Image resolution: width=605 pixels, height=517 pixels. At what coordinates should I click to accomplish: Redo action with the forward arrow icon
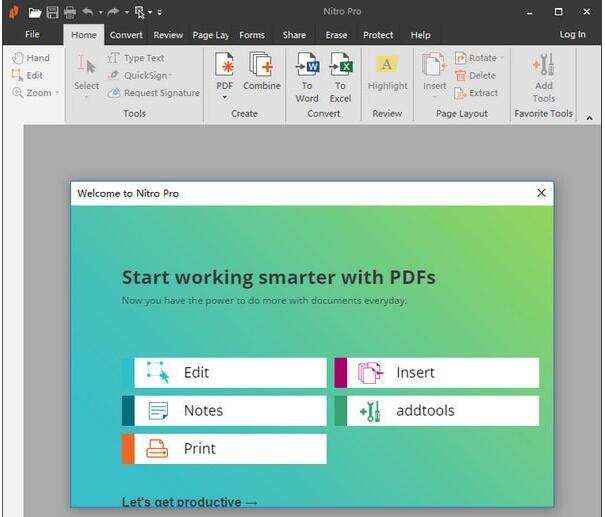tap(113, 12)
